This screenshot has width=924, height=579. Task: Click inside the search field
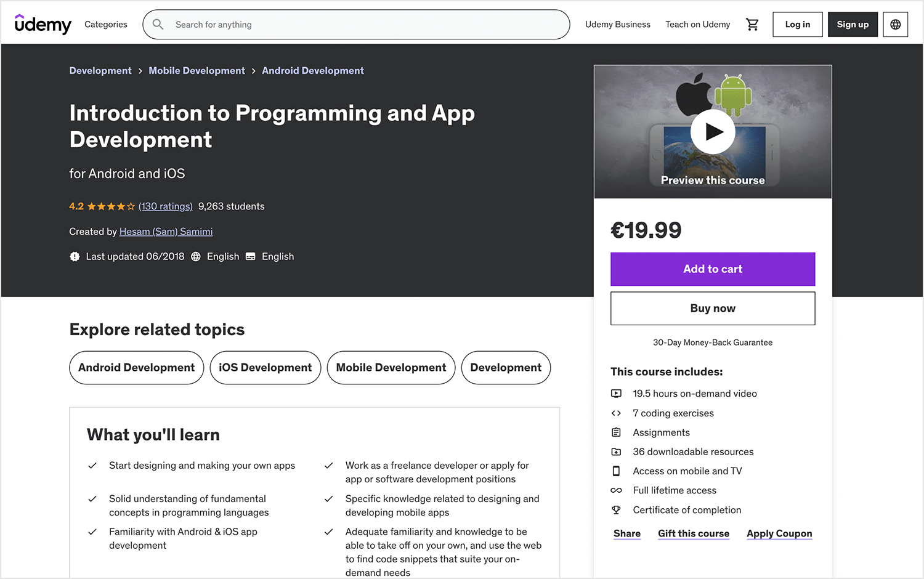(x=356, y=24)
